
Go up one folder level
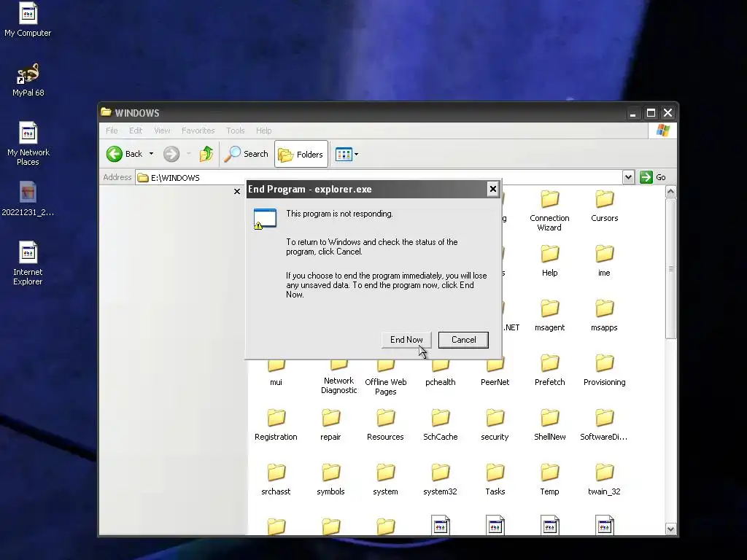tap(206, 154)
